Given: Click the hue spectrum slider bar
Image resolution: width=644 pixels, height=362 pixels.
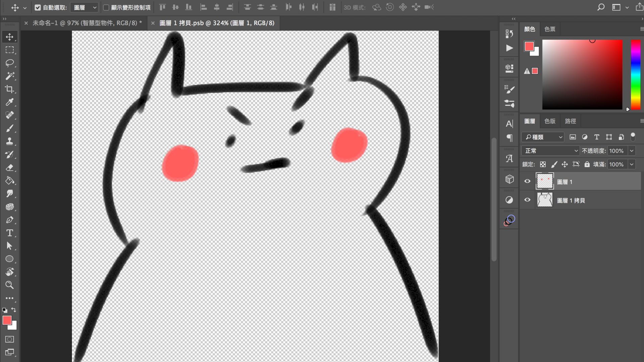Looking at the screenshot, I should pyautogui.click(x=635, y=74).
